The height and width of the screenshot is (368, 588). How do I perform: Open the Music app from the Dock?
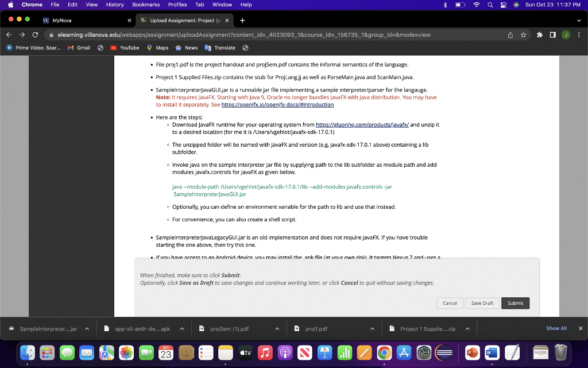click(264, 352)
